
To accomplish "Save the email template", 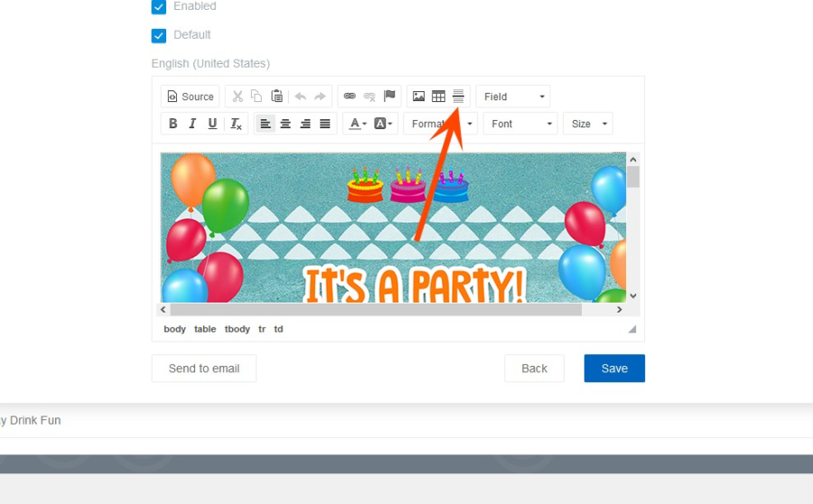I will pos(614,369).
